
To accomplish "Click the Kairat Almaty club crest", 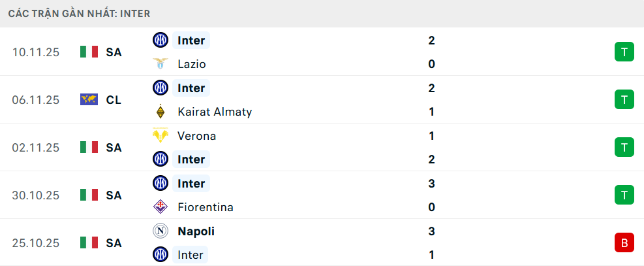I will (160, 112).
